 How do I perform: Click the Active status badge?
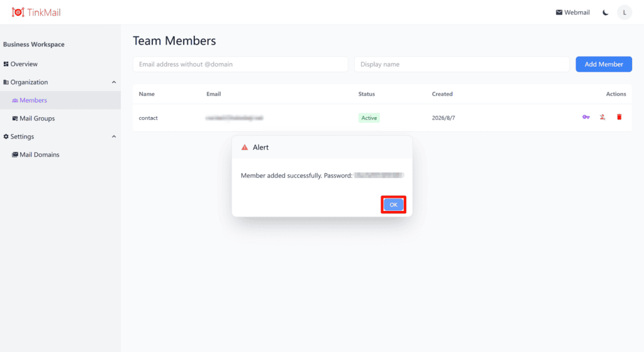(x=369, y=118)
